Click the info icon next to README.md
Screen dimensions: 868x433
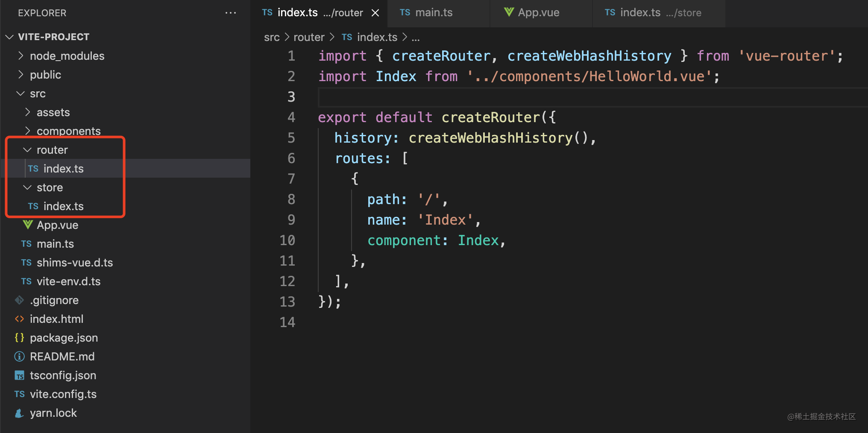(19, 357)
